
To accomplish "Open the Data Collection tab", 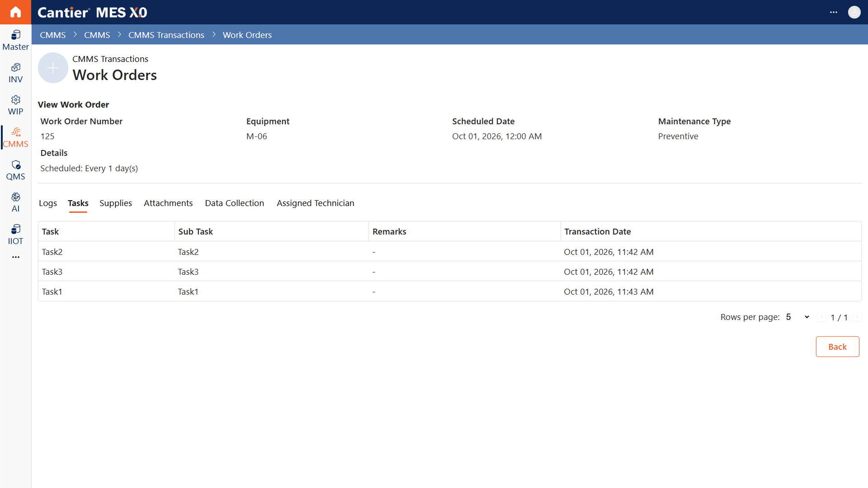I will 235,203.
